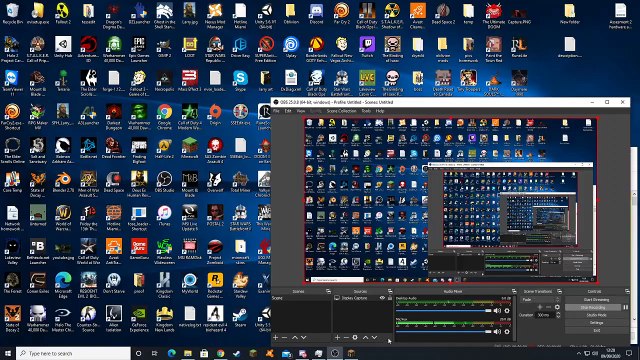Open Task View on the taskbar
This screenshot has width=640, height=360.
tap(154, 353)
